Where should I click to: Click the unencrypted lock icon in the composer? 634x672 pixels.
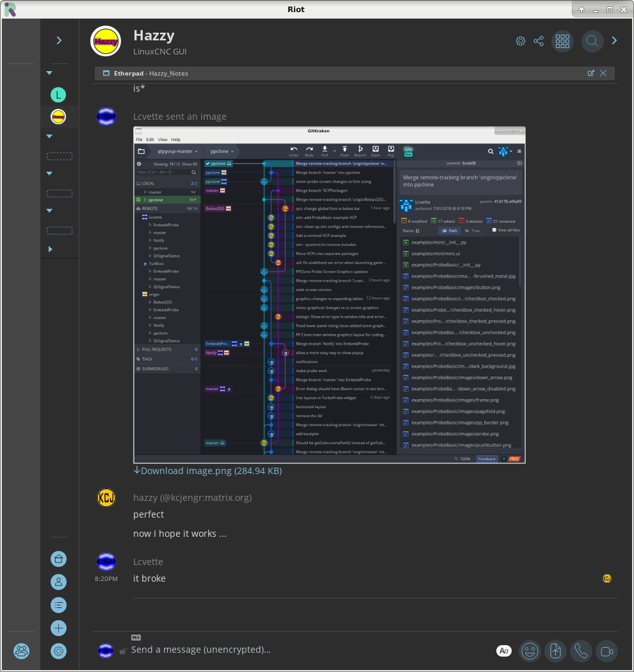tap(124, 651)
